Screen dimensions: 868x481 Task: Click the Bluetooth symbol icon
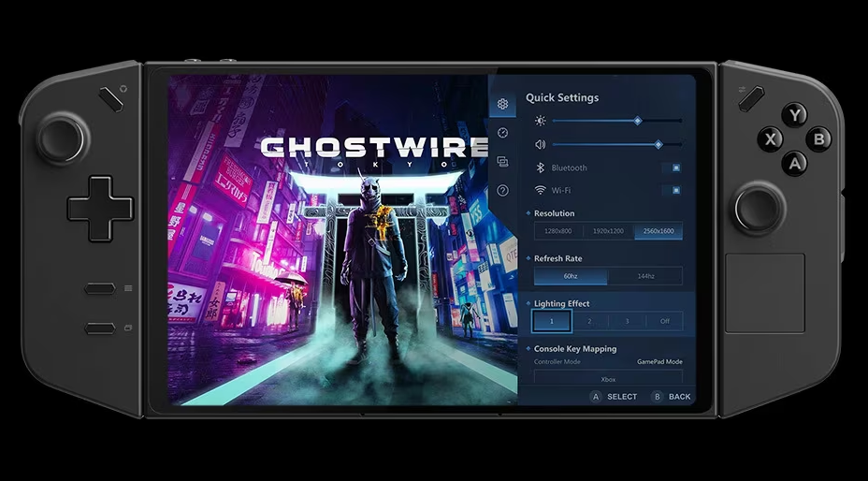[x=541, y=168]
